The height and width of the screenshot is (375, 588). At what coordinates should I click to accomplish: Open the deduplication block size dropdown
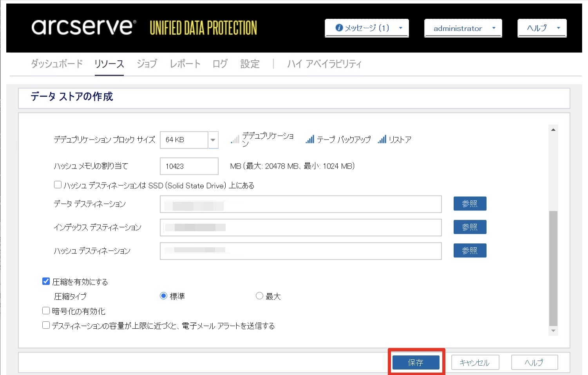tap(213, 140)
